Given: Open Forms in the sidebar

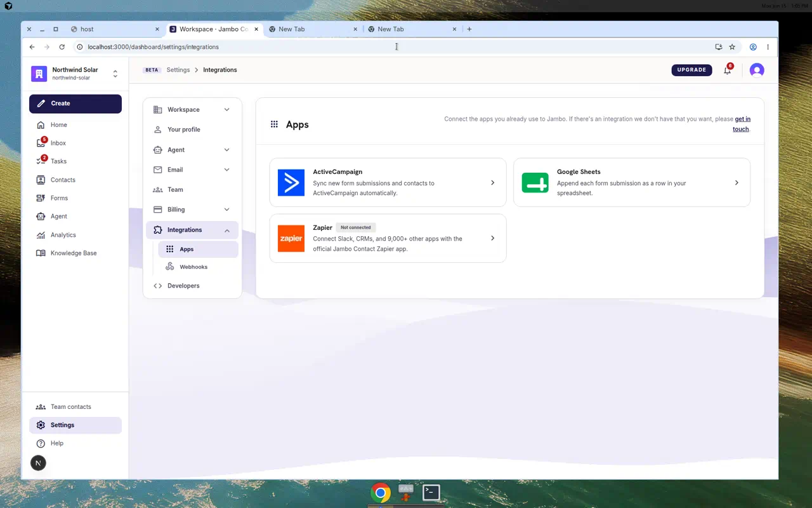Looking at the screenshot, I should coord(75,198).
